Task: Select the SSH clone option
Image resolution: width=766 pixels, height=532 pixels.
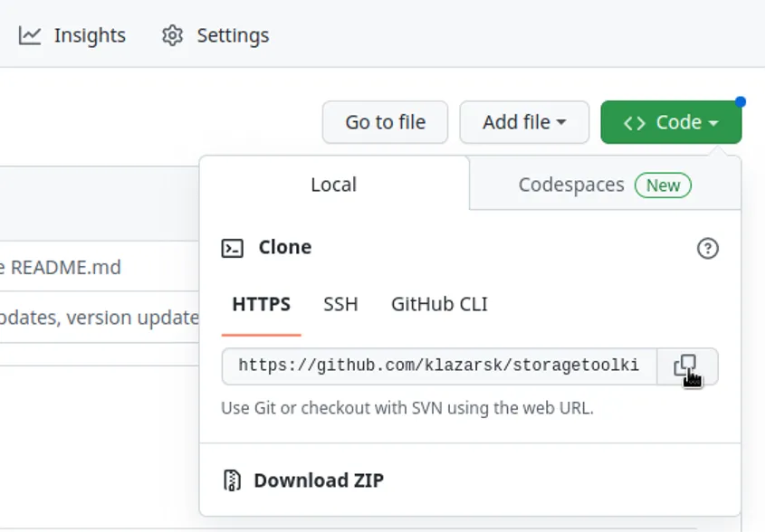Action: [x=340, y=304]
